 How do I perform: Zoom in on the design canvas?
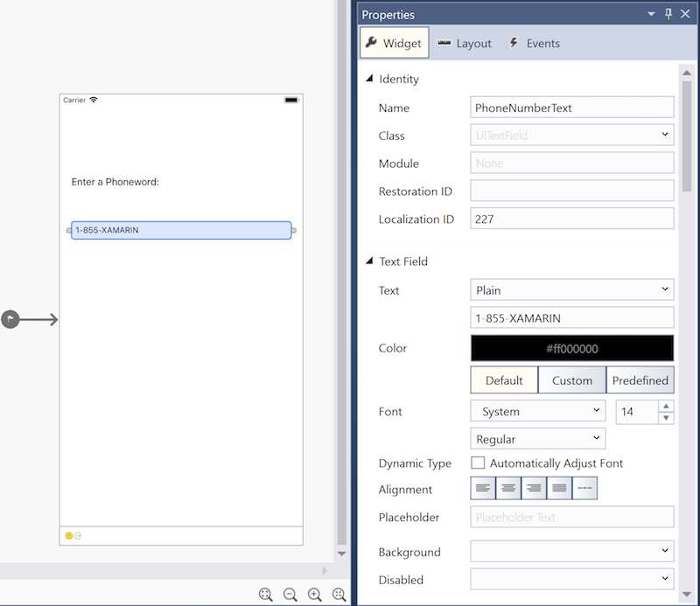pyautogui.click(x=314, y=595)
